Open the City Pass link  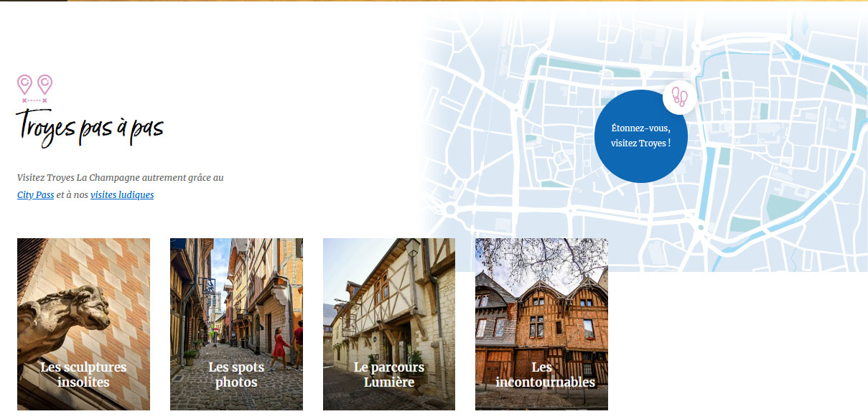click(35, 195)
